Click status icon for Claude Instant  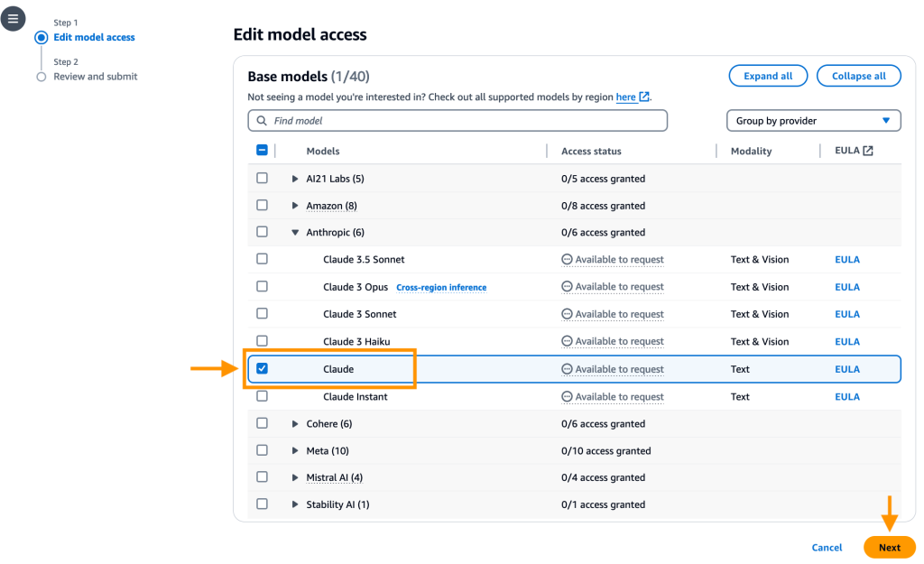click(567, 397)
